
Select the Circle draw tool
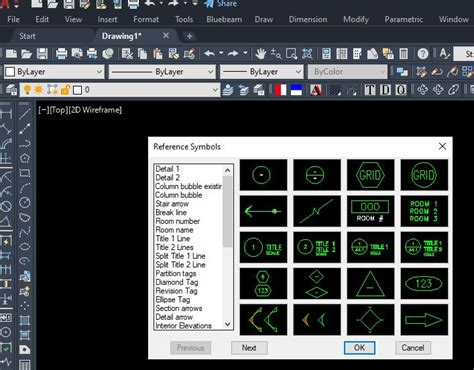click(x=25, y=202)
